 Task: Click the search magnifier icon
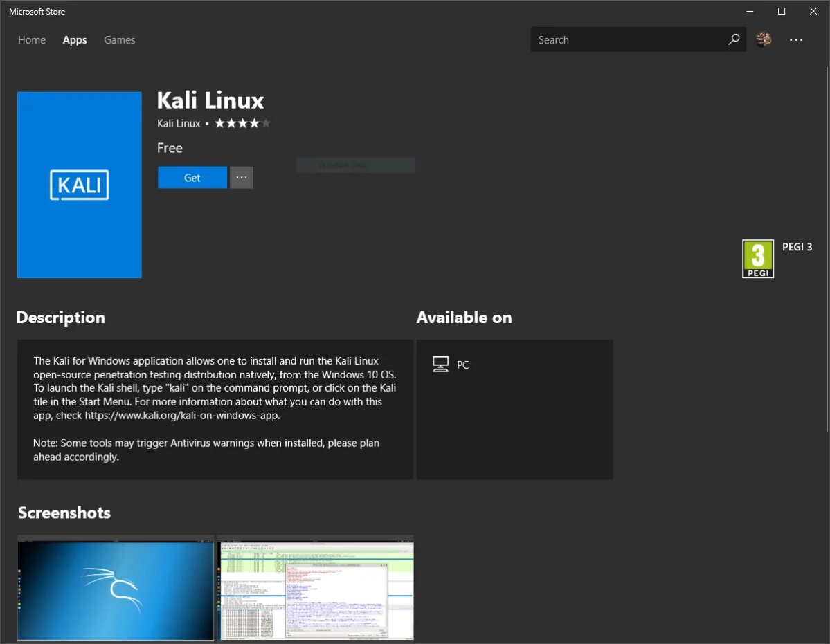click(734, 39)
